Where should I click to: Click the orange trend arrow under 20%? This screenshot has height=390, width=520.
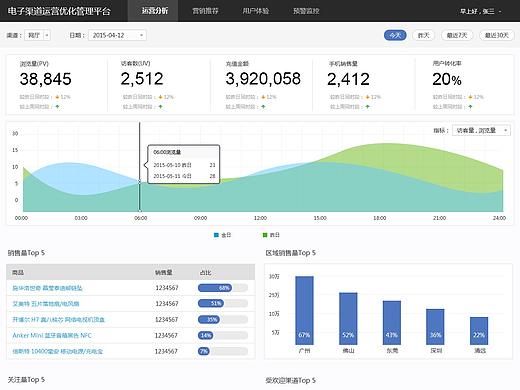[470, 97]
